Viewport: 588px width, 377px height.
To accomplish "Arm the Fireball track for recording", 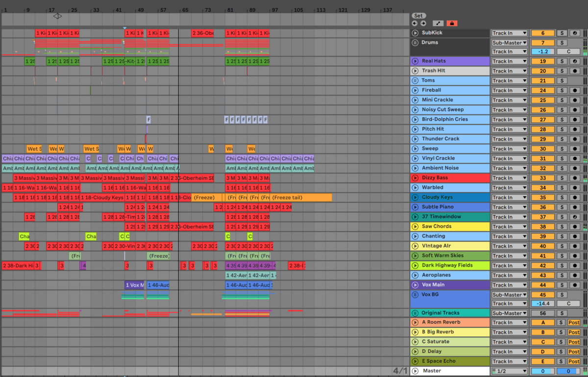I will [574, 90].
